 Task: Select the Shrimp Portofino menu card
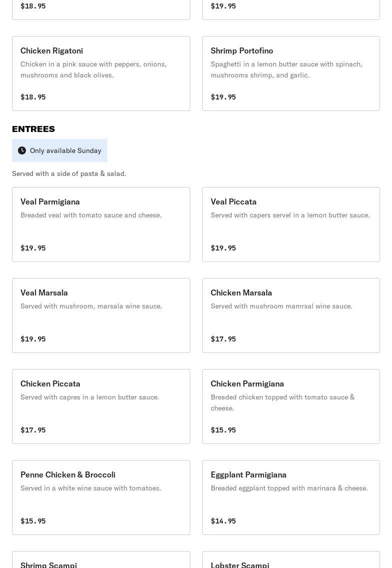(291, 73)
